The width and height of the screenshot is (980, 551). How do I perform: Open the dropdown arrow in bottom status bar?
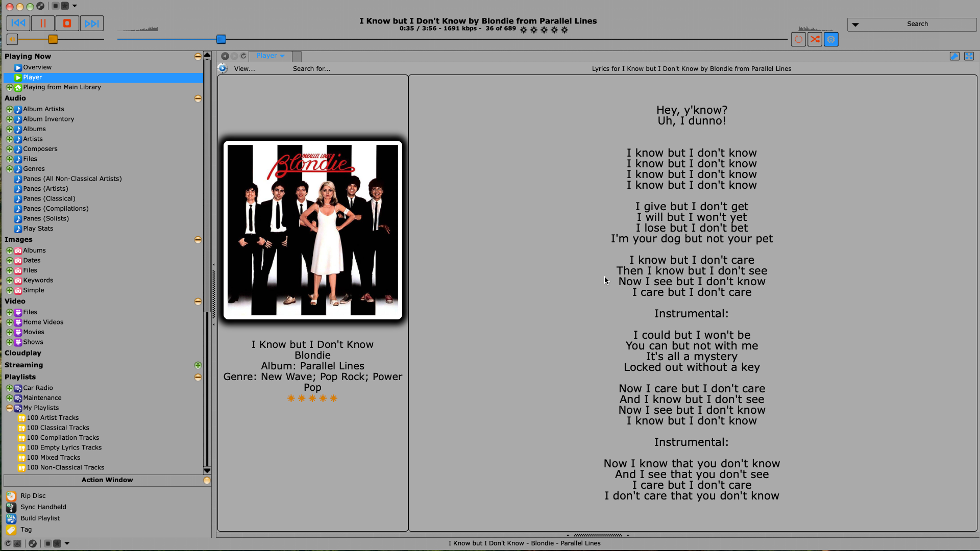point(67,543)
